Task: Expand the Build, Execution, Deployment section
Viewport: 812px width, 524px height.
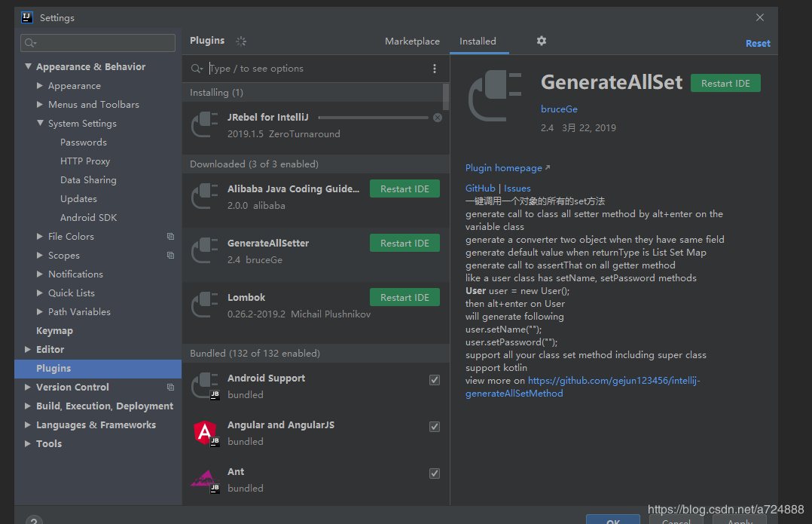Action: [x=28, y=406]
